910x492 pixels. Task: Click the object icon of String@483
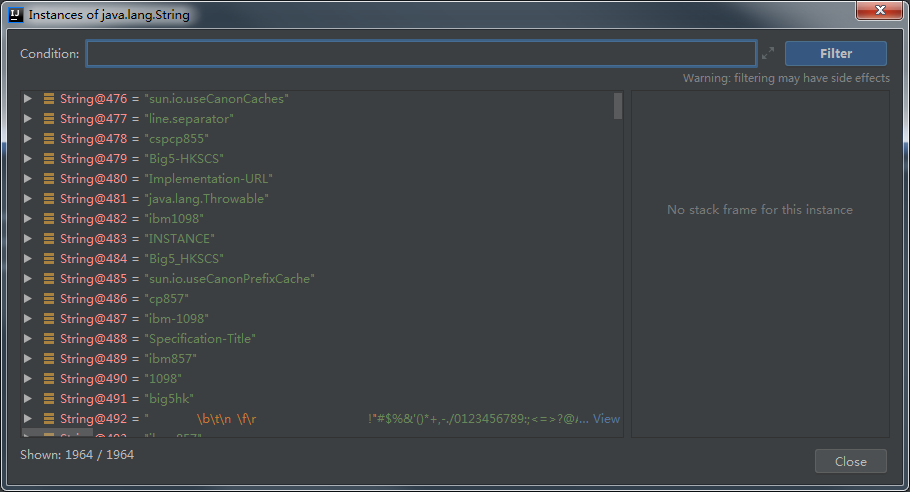[x=49, y=238]
